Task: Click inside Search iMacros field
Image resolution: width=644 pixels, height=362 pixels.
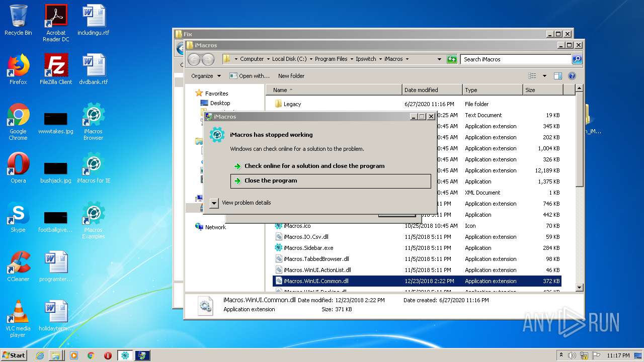Action: pos(516,59)
